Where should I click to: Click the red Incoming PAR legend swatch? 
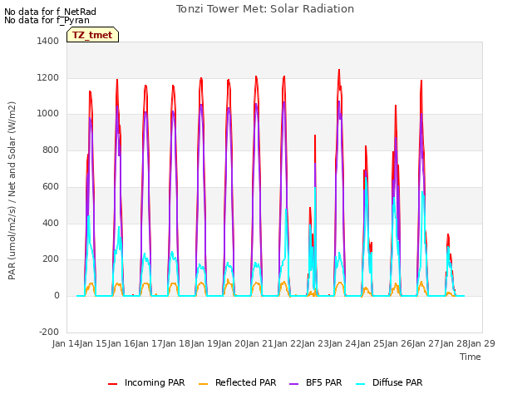(x=113, y=383)
